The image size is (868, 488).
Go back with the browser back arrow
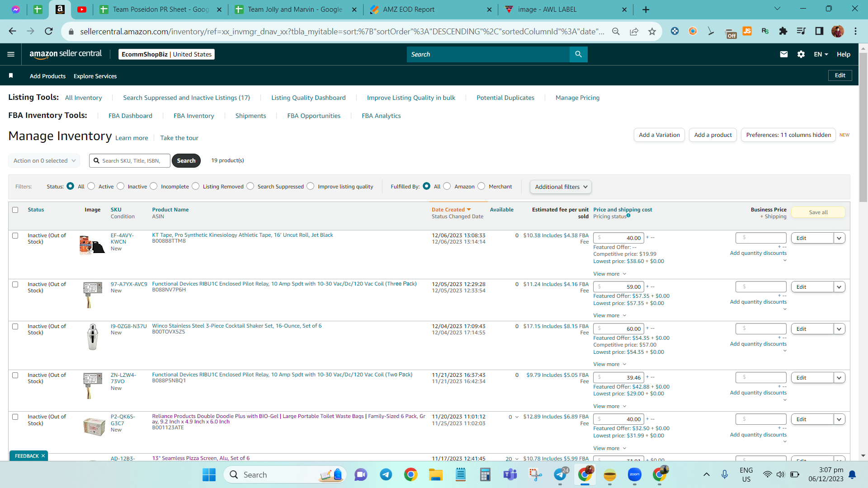click(12, 31)
